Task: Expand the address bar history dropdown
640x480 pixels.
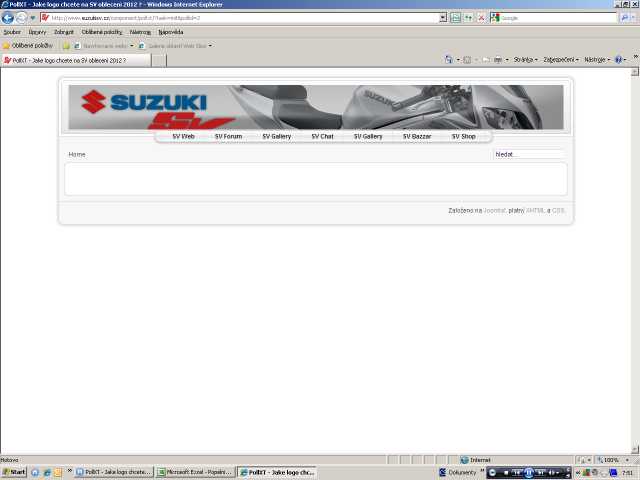Action: 443,18
